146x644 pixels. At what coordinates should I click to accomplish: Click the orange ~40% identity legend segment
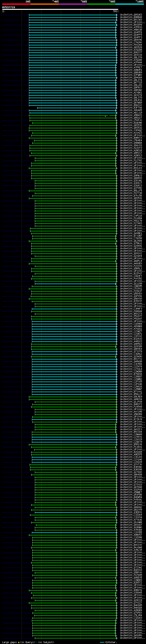tap(45, 4)
